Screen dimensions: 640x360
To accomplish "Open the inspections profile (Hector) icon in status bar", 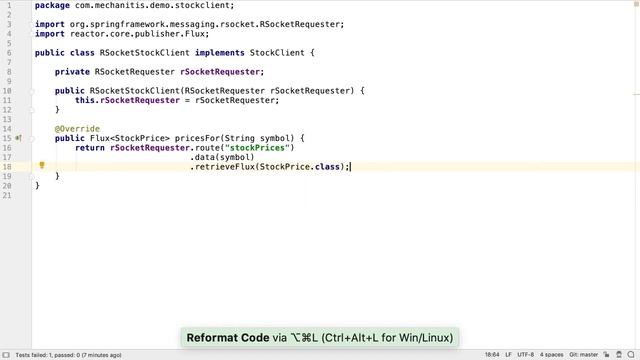I will tap(619, 355).
